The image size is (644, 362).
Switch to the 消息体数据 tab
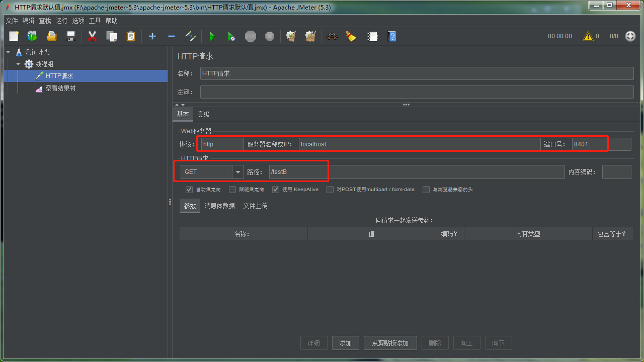pyautogui.click(x=219, y=206)
